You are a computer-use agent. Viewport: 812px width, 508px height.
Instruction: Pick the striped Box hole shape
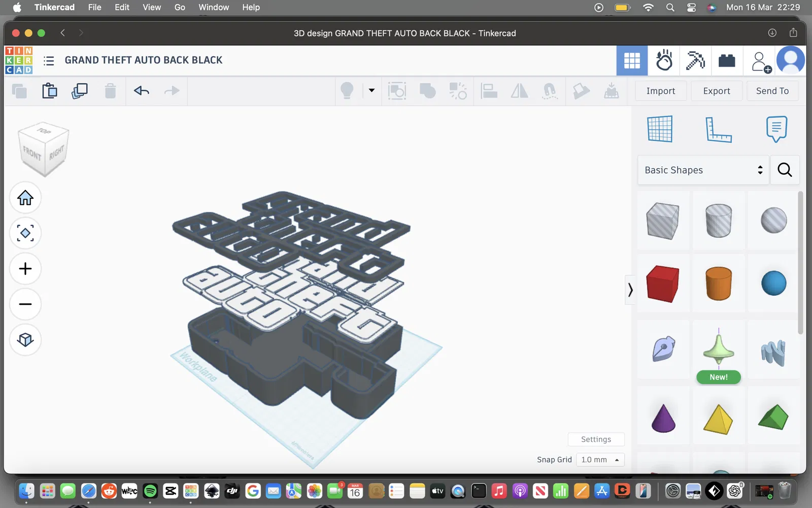[x=663, y=220]
